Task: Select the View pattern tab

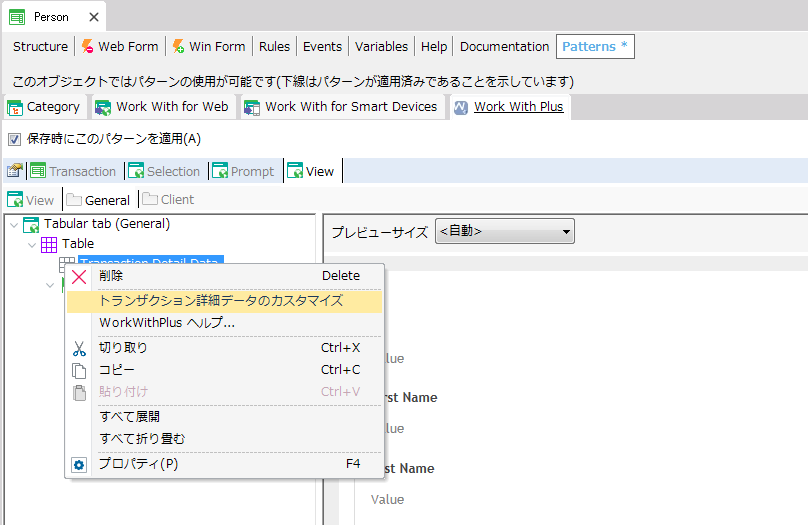Action: [x=319, y=172]
